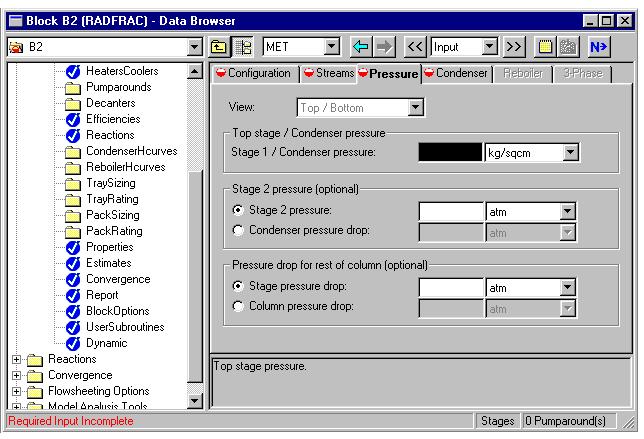
Task: Click the Required Input Incomplete status text
Action: pyautogui.click(x=71, y=421)
